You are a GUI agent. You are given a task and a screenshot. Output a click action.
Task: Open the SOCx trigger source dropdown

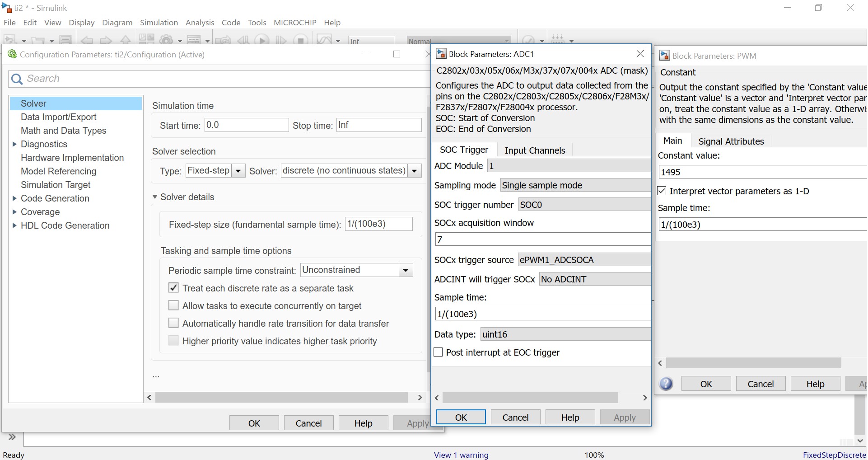[584, 260]
